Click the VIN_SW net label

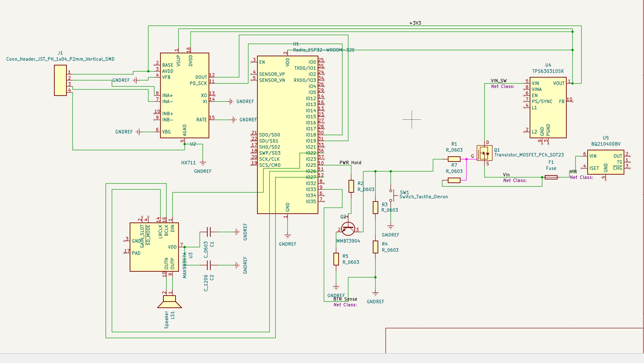[x=499, y=81]
